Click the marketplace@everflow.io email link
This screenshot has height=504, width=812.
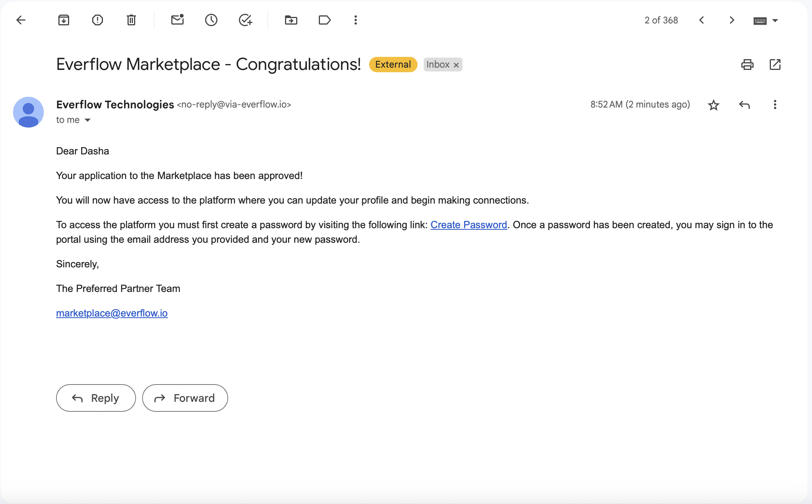[112, 313]
